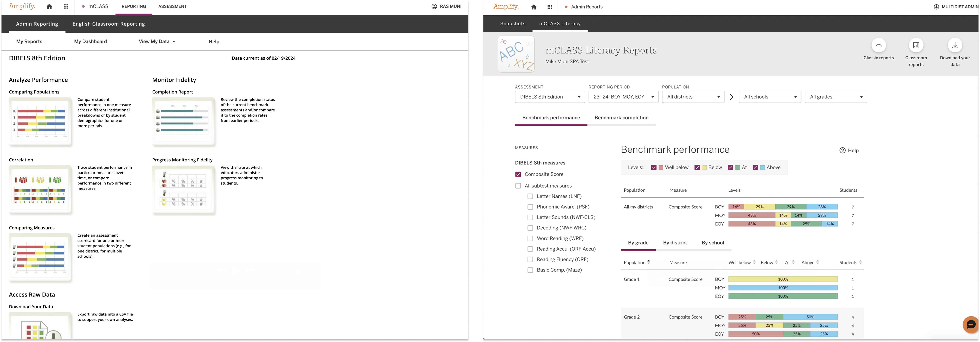
Task: Check Basic Comp. (Maze) checkbox
Action: (530, 270)
